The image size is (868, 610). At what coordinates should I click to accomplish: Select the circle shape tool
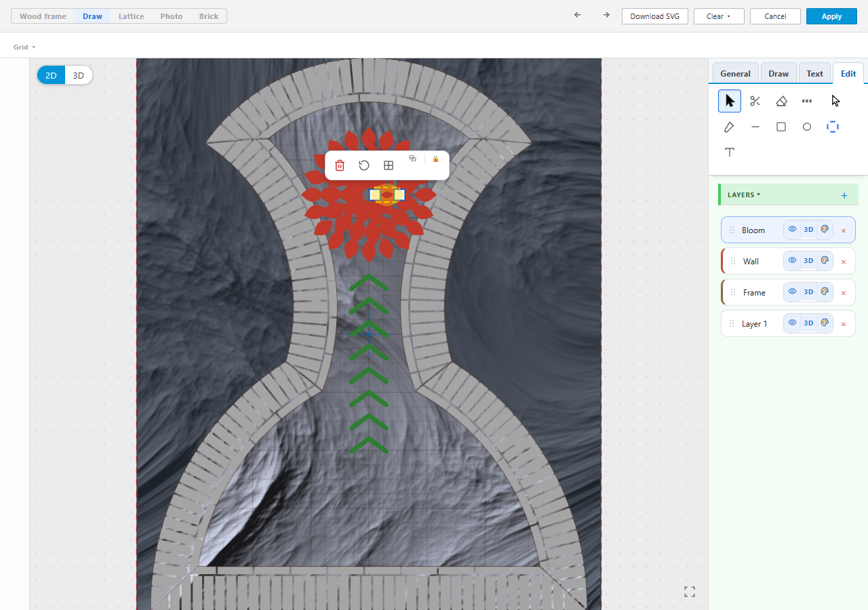[807, 127]
